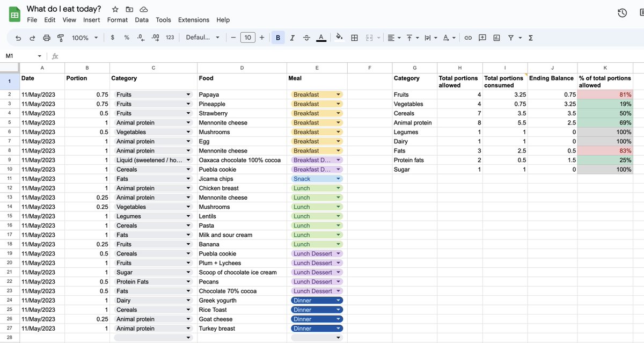The width and height of the screenshot is (644, 343).
Task: Click the Move to folder icon
Action: pyautogui.click(x=129, y=9)
